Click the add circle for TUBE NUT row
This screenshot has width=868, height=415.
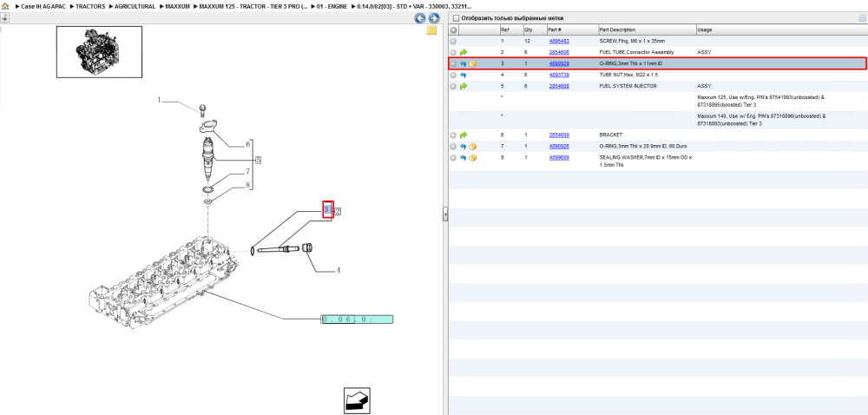[453, 75]
